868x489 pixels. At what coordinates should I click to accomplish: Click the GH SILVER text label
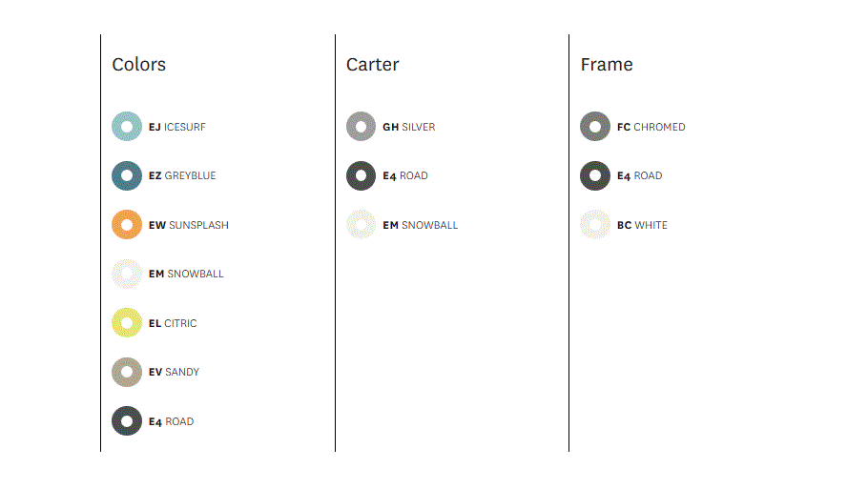pyautogui.click(x=409, y=127)
